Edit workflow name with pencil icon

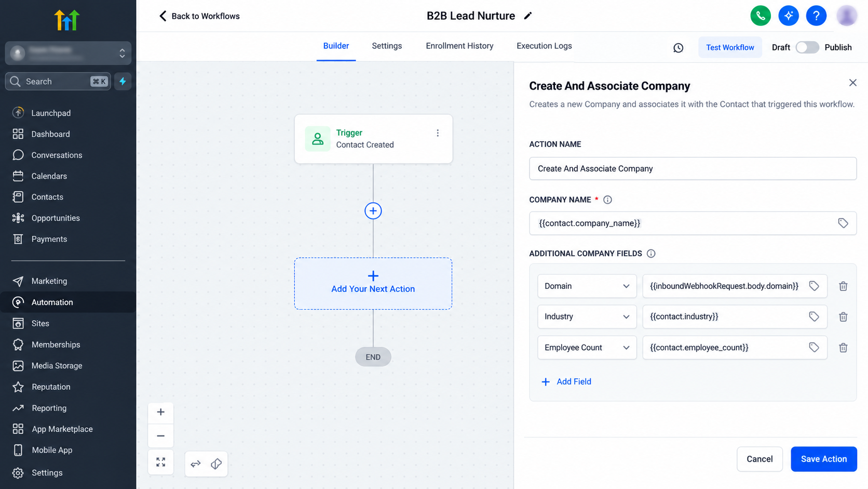[x=528, y=16]
